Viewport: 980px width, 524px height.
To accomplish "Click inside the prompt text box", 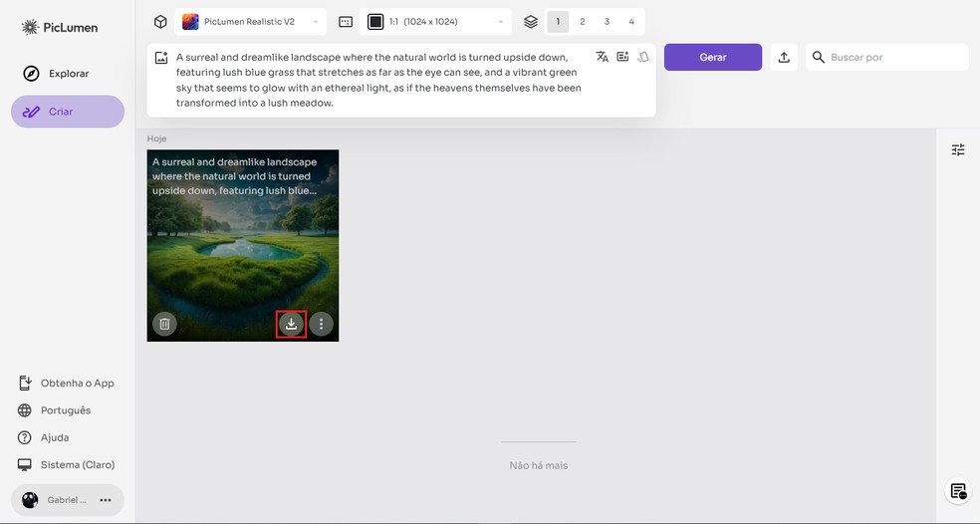I will click(x=378, y=80).
